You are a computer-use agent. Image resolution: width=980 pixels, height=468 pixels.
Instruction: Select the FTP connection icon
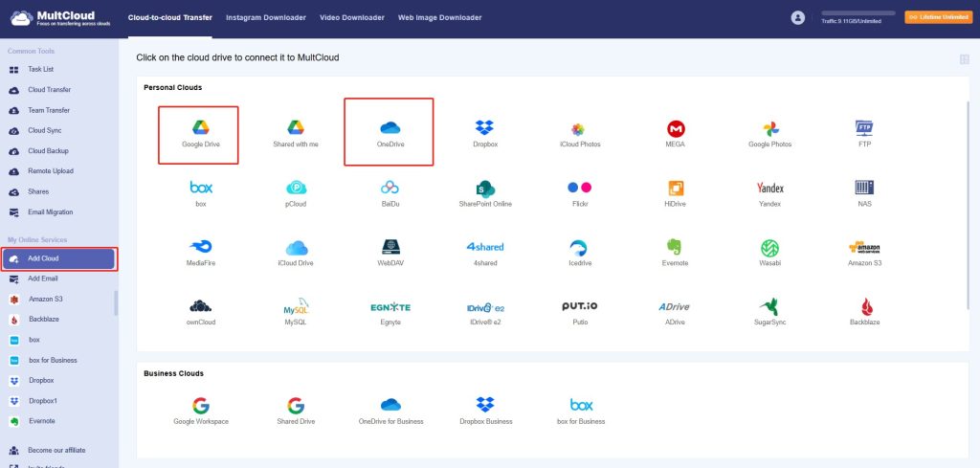(x=864, y=134)
